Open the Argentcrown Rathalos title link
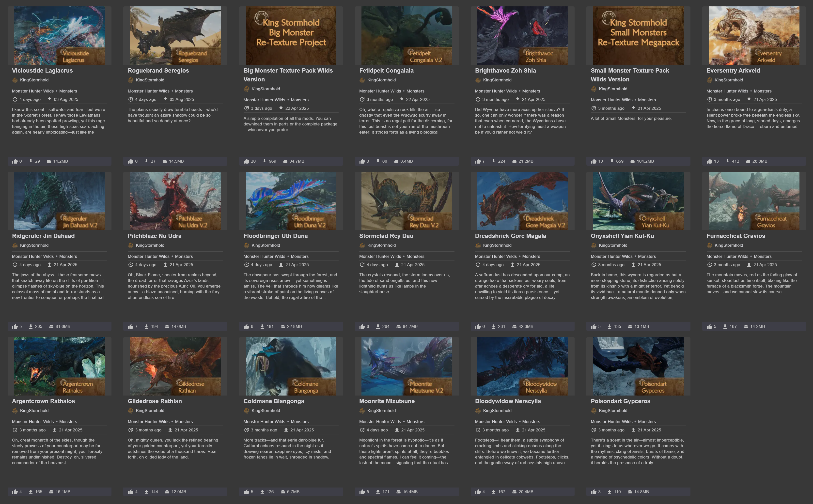The image size is (813, 504). 43,401
